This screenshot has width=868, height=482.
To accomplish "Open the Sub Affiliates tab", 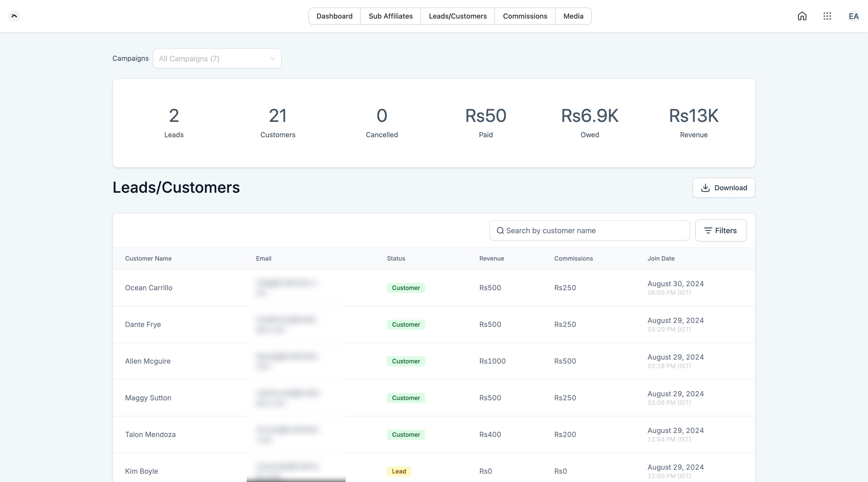I will coord(391,16).
